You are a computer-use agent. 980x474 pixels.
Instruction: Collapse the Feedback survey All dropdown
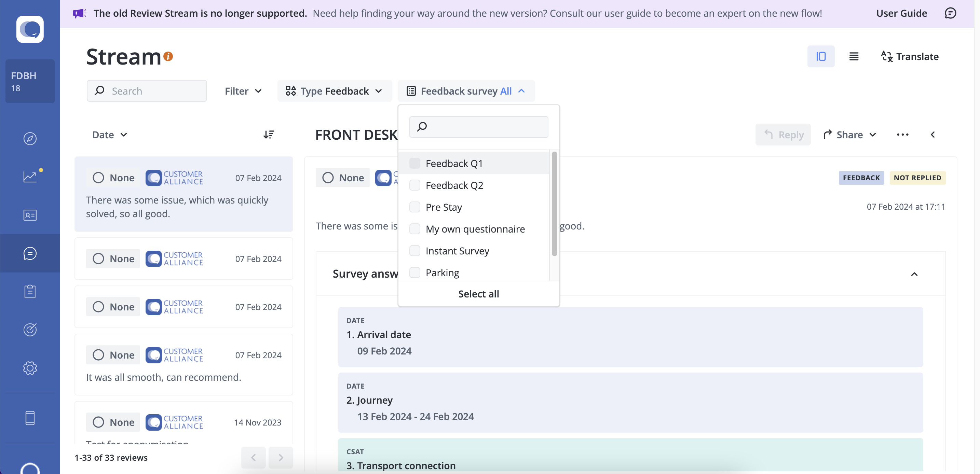click(x=466, y=91)
